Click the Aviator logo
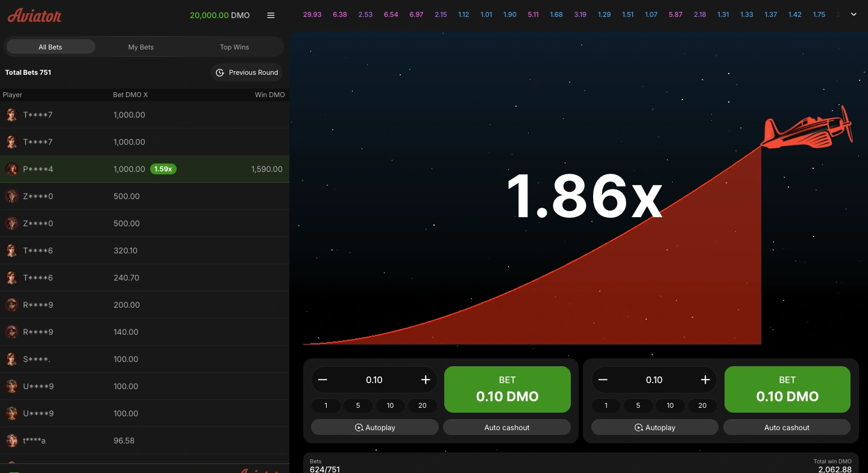The image size is (868, 473). click(x=34, y=15)
